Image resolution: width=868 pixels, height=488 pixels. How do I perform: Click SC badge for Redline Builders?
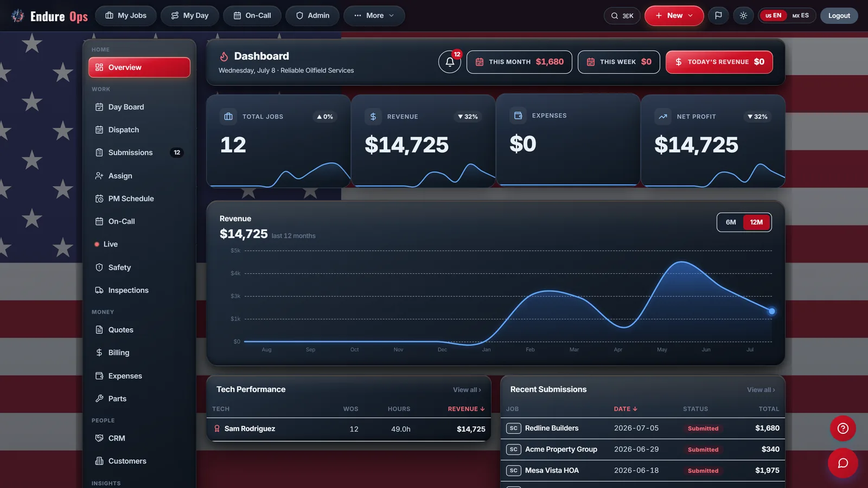[513, 428]
